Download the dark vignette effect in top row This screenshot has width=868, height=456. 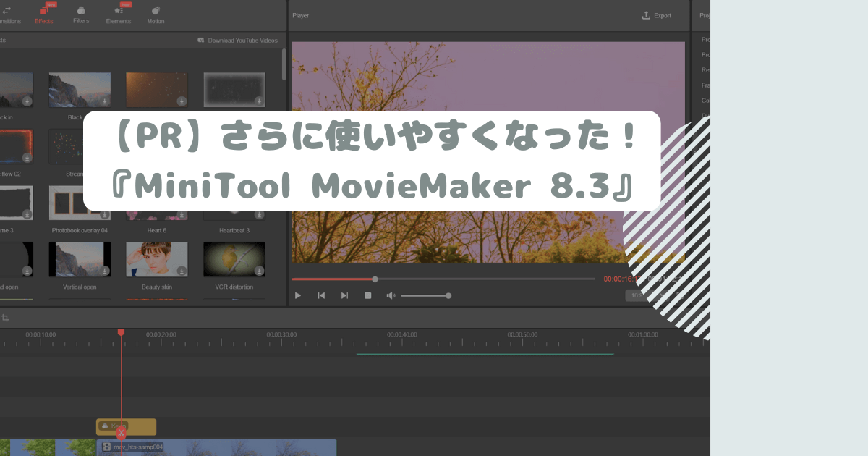pos(259,101)
